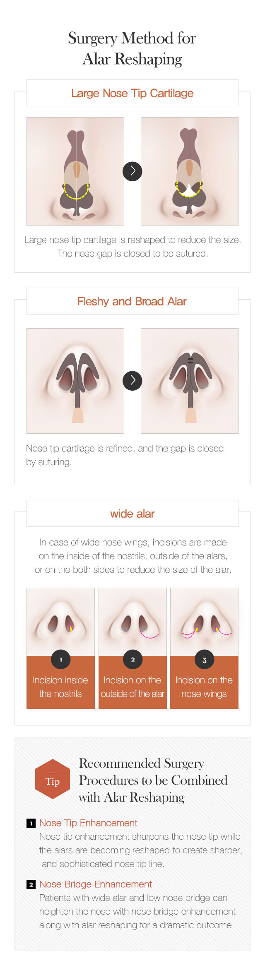
Task: Click the black number 1 marker beside Nose Tip Enhancement
Action: 31,823
